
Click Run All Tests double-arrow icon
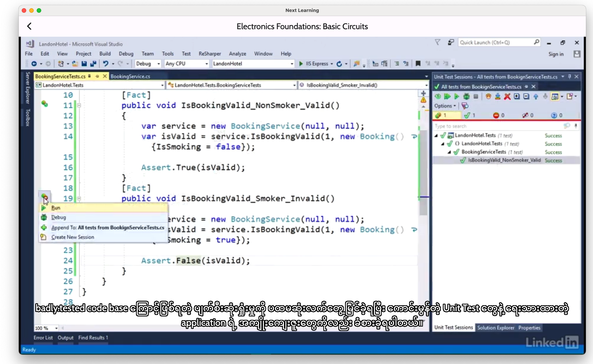(447, 97)
